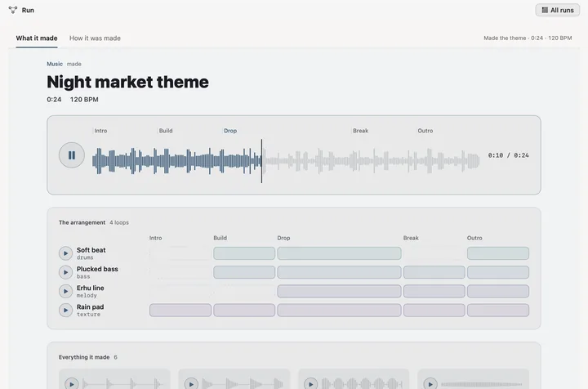The width and height of the screenshot is (588, 389).
Task: Open the All runs list
Action: [558, 10]
